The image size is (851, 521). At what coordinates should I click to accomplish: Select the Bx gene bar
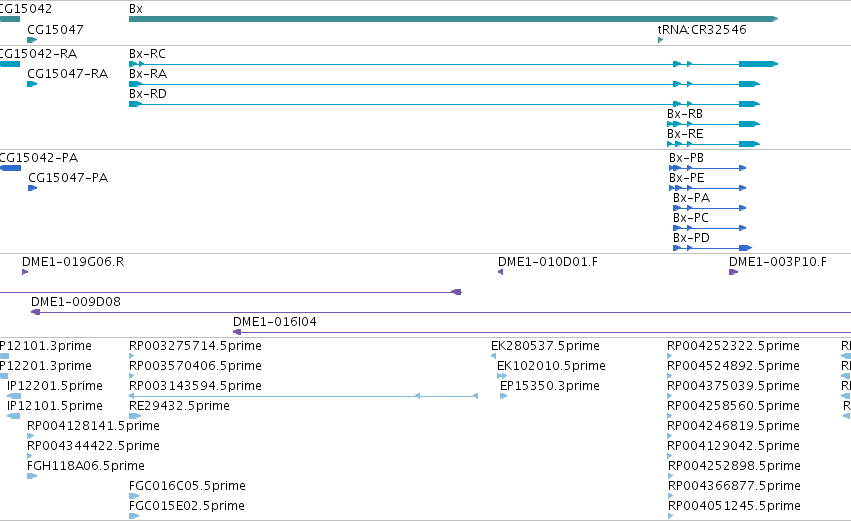coord(453,19)
